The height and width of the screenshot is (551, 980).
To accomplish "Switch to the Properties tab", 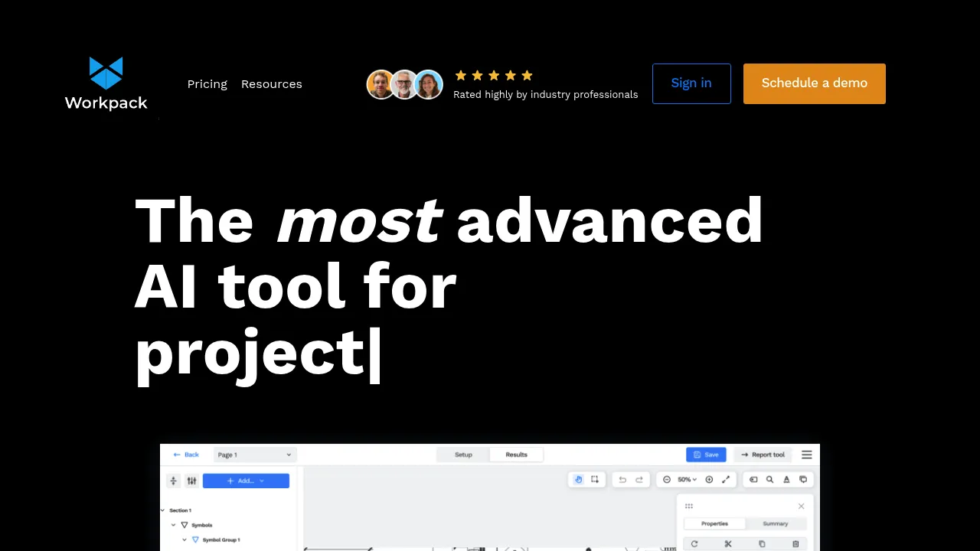I will pos(714,523).
